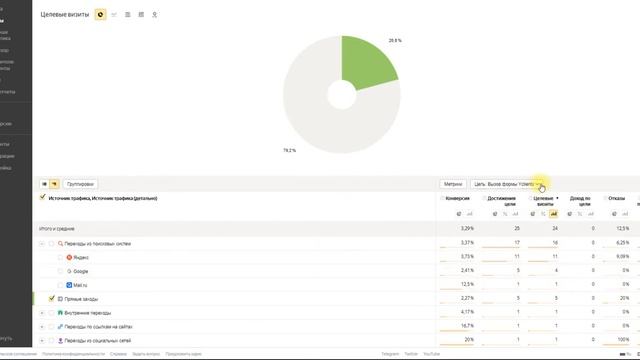Viewport: 640px width, 360px height.
Task: Check the Переходы из поисковых систем checkbox
Action: pos(51,244)
